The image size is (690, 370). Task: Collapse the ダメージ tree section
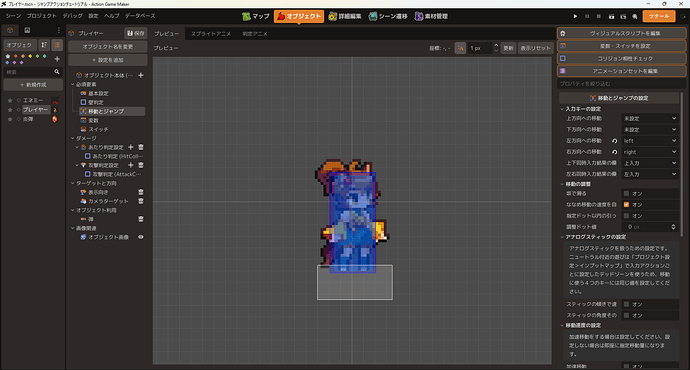tap(73, 138)
